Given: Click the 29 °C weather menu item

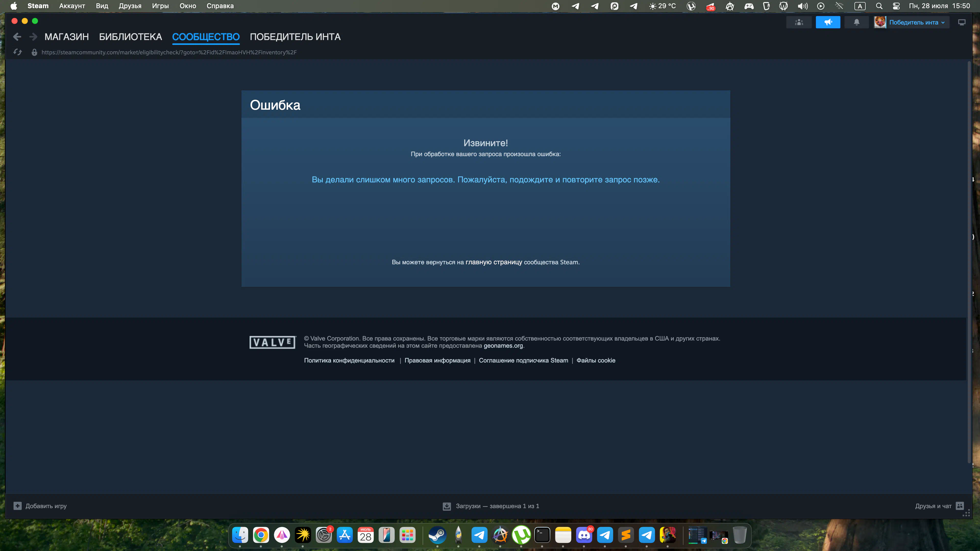Looking at the screenshot, I should tap(662, 6).
